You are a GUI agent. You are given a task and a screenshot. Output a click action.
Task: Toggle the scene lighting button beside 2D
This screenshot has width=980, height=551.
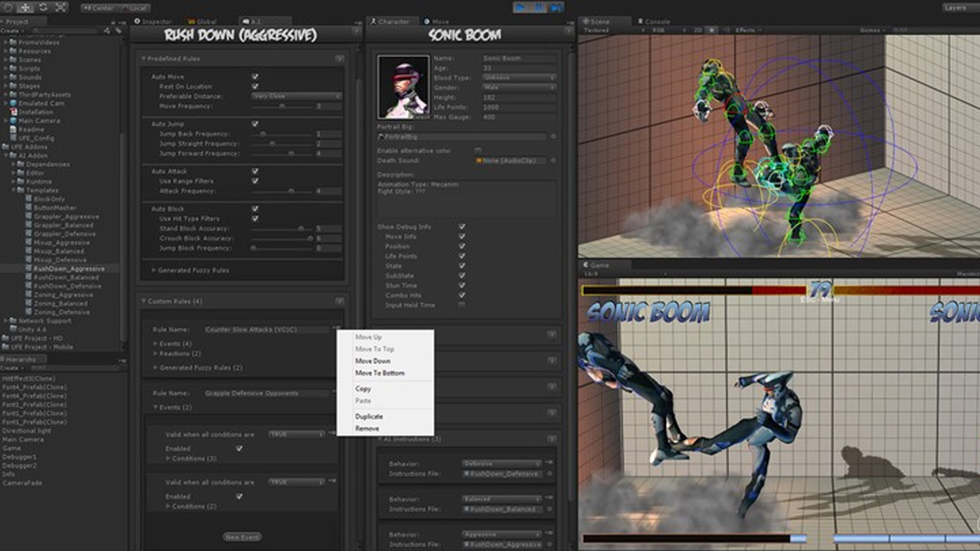712,30
